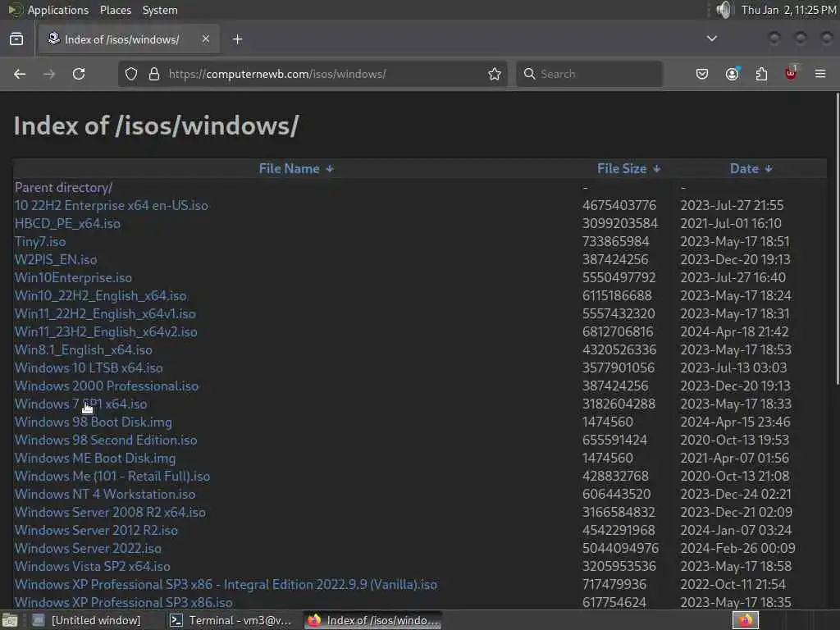
Task: Click the Index of /isos/windo... taskbar button
Action: coord(373,620)
